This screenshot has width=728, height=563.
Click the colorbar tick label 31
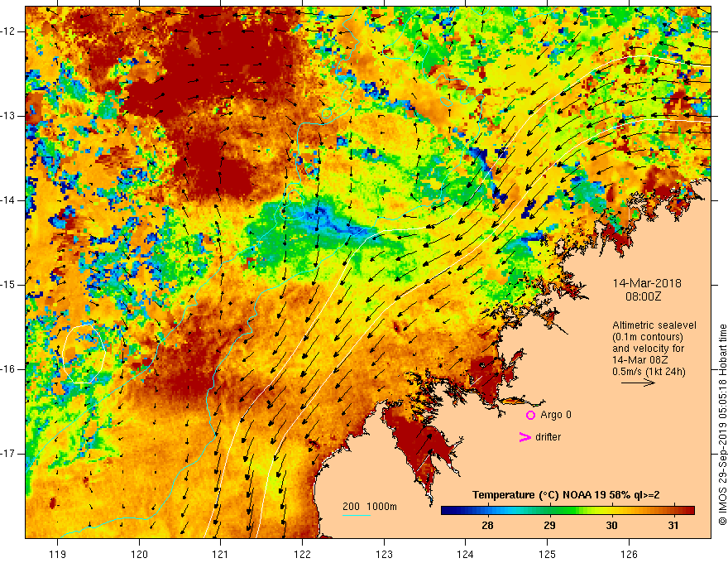(x=673, y=526)
